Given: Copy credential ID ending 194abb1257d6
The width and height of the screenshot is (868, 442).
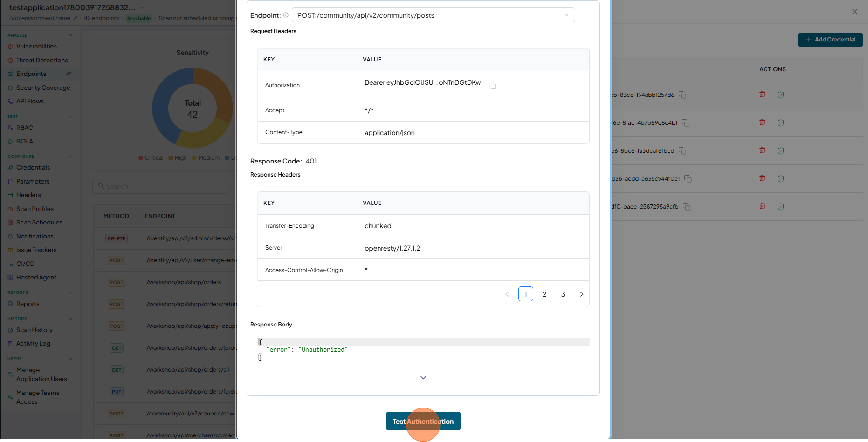Looking at the screenshot, I should coord(682,95).
